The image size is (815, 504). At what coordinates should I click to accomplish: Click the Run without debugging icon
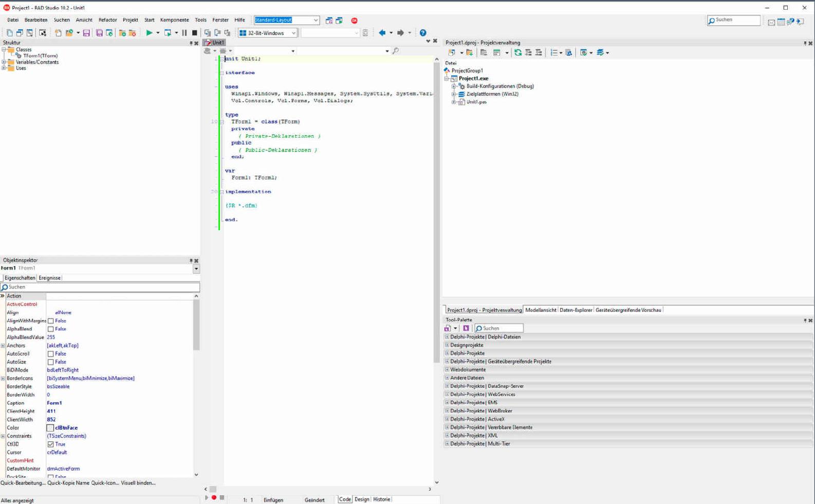168,33
